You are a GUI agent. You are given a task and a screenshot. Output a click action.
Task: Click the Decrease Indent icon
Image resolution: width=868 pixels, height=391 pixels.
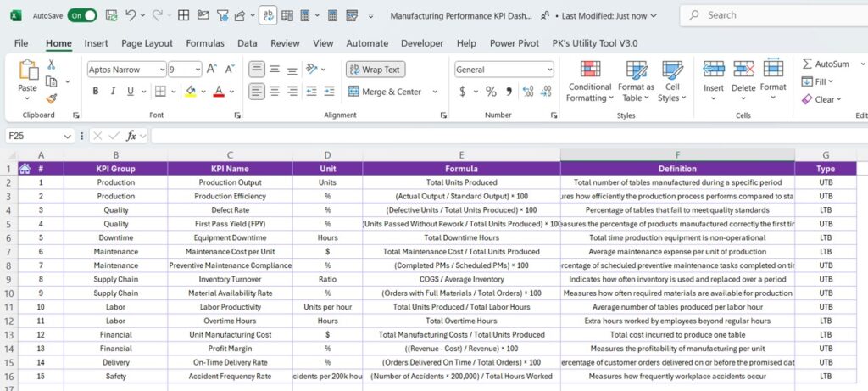[312, 92]
